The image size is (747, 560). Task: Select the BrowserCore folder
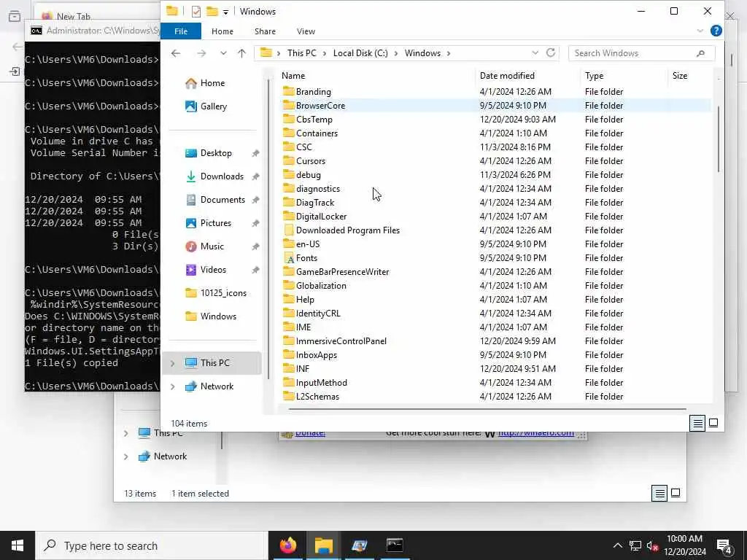coord(320,105)
